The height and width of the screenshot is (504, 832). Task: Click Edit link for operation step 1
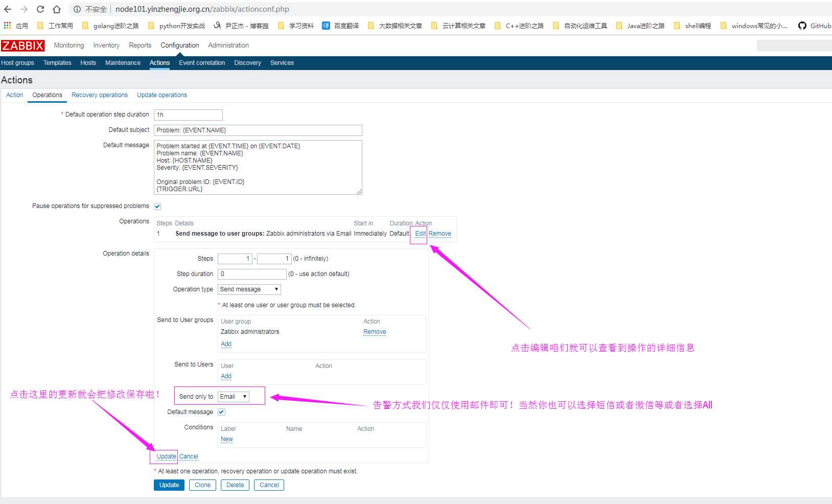tap(420, 234)
